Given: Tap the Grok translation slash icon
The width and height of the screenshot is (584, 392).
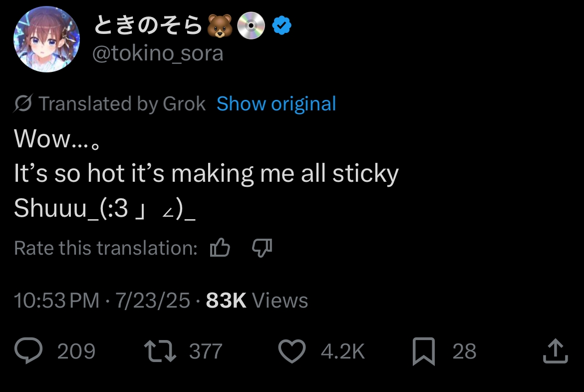Looking at the screenshot, I should tap(23, 104).
